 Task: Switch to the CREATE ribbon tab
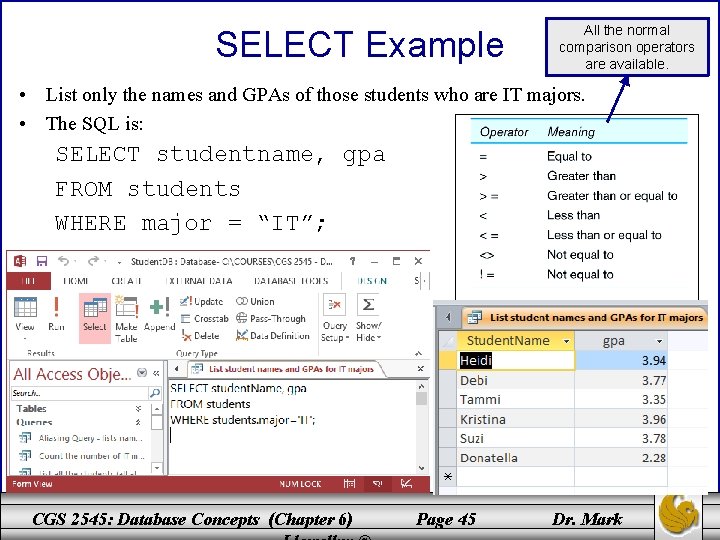click(x=126, y=281)
